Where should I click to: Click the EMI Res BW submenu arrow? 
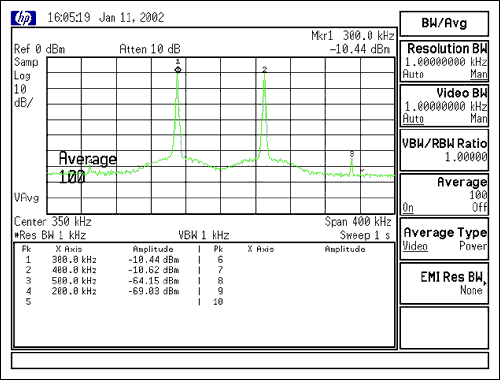485,283
